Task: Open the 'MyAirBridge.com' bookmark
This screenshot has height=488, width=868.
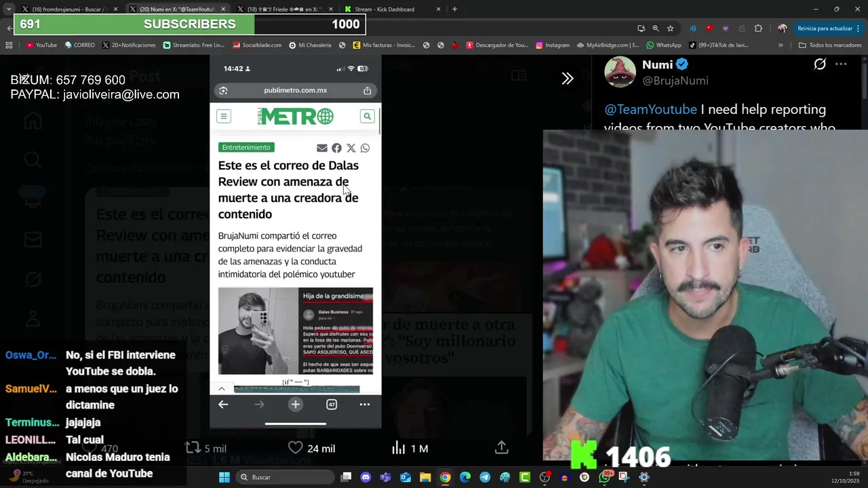Action: 608,45
